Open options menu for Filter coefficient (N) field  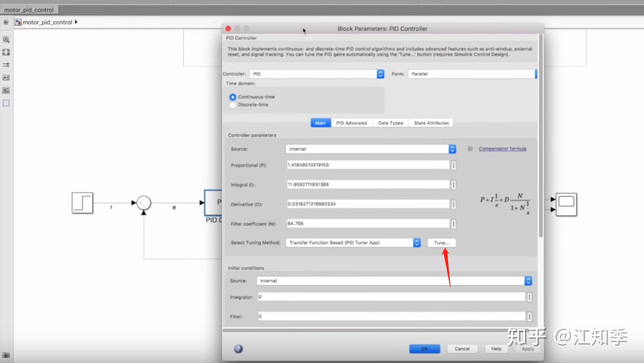[x=454, y=224]
